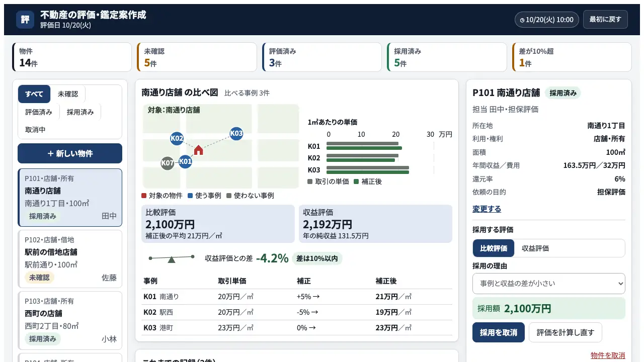Click 評価を計算し直す button
644x362 pixels.
pyautogui.click(x=566, y=332)
